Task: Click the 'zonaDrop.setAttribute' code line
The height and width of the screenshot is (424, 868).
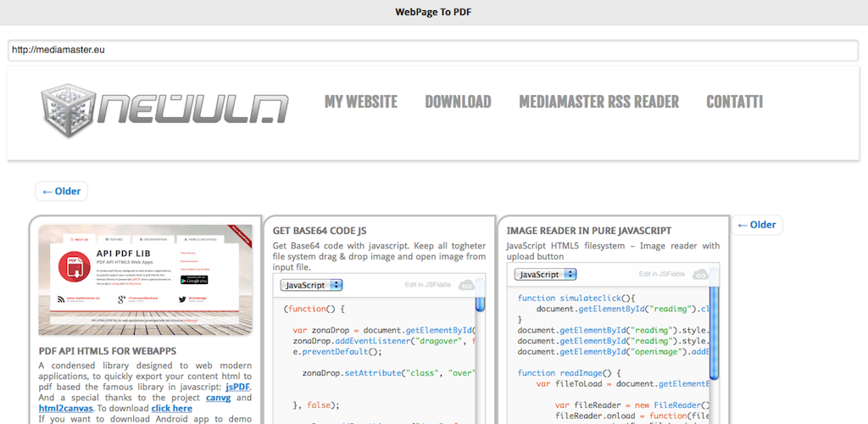Action: click(x=389, y=373)
